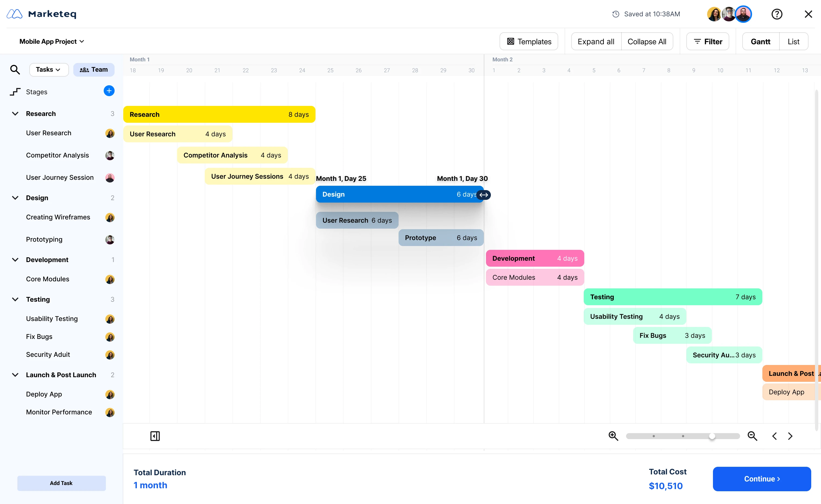Click the Continue button
The height and width of the screenshot is (504, 821).
tap(762, 479)
